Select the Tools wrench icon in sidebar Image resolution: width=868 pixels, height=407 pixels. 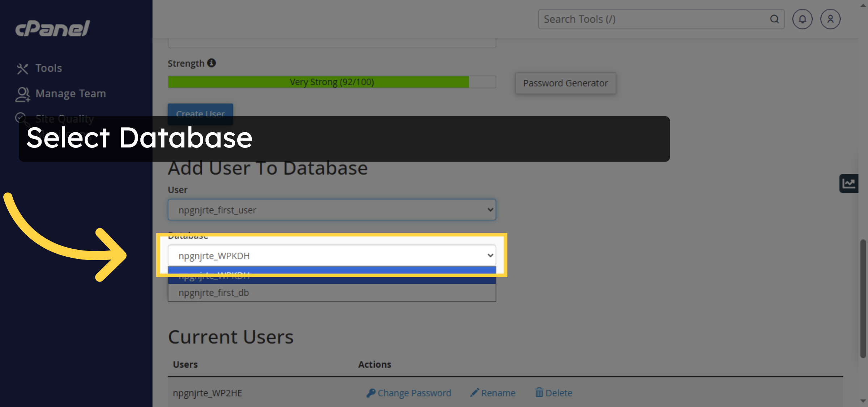(23, 68)
